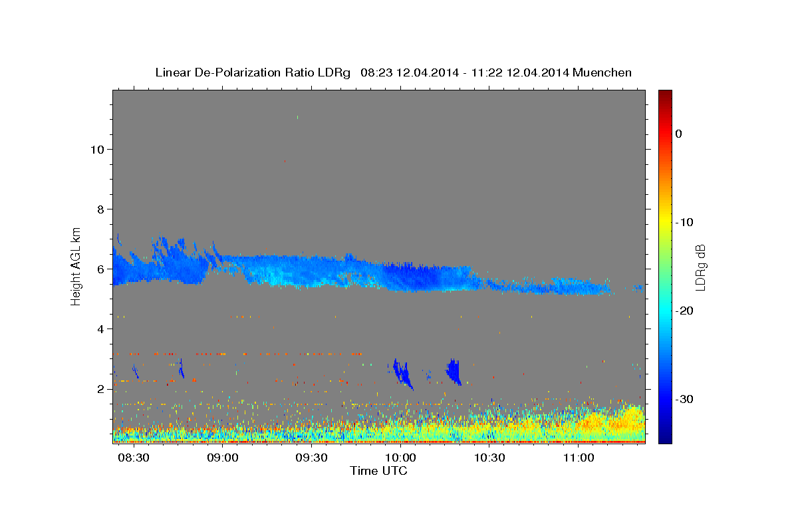Click the height tick label 6
798x532 pixels.
pyautogui.click(x=101, y=269)
